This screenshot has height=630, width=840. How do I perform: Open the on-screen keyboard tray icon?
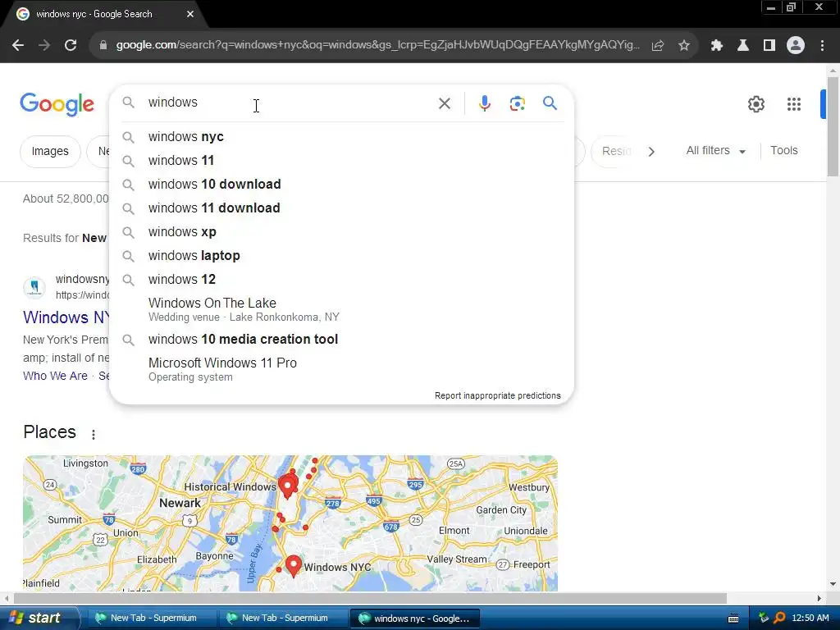click(x=733, y=619)
